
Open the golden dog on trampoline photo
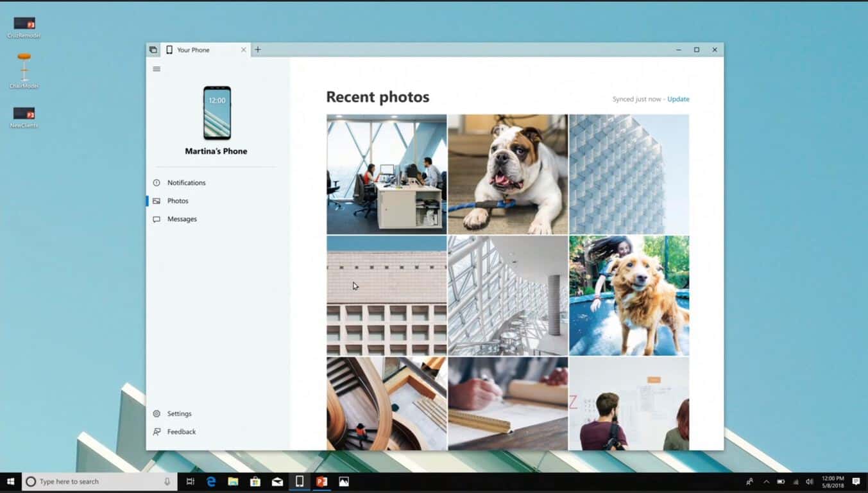(629, 295)
